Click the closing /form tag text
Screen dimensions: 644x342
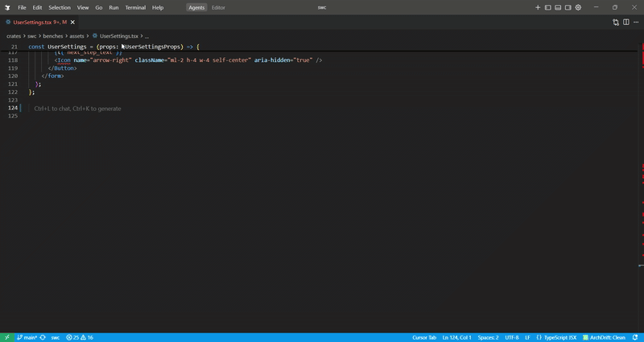pos(52,76)
